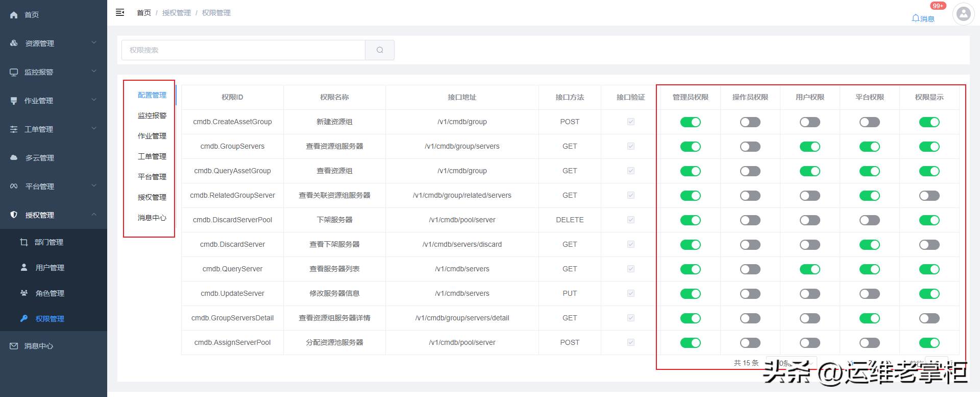
Task: Select the 监控报警 category tab
Action: click(152, 115)
